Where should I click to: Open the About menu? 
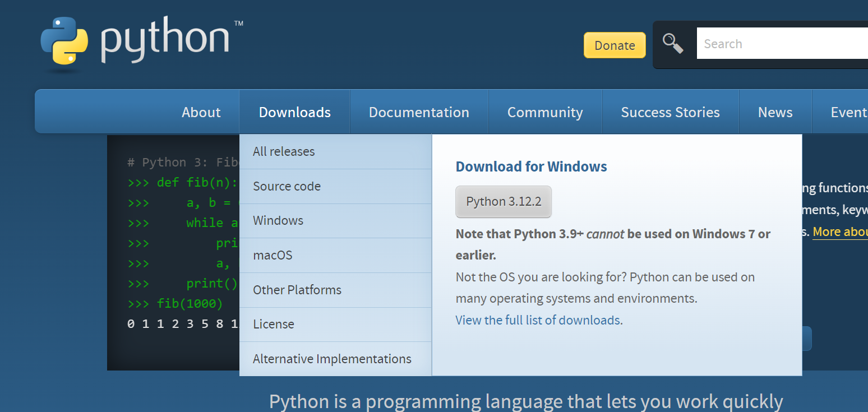201,112
